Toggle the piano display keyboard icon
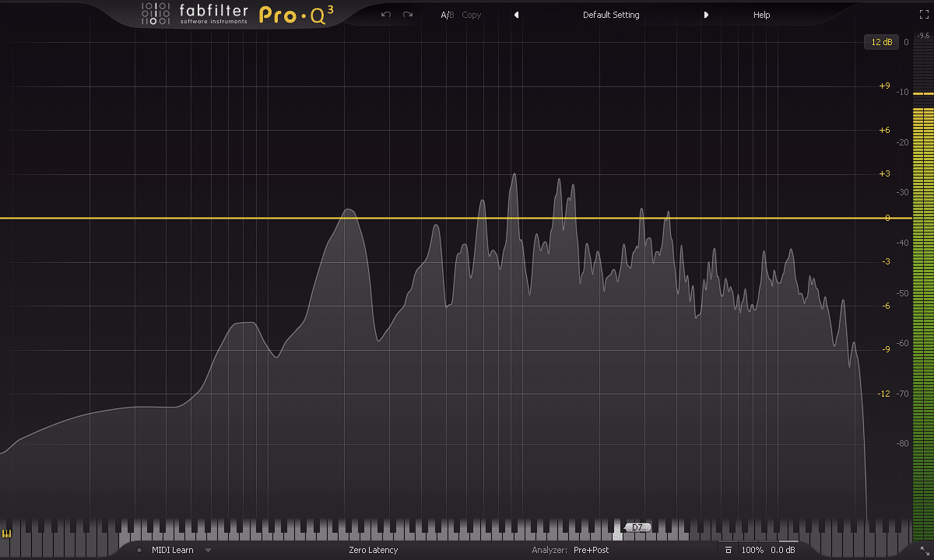The image size is (934, 560). click(7, 534)
